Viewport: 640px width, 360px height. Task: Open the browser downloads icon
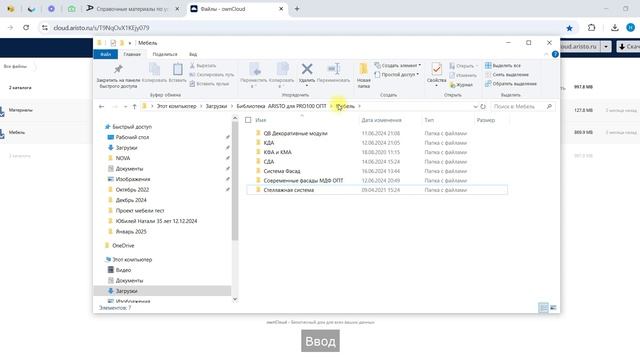615,28
